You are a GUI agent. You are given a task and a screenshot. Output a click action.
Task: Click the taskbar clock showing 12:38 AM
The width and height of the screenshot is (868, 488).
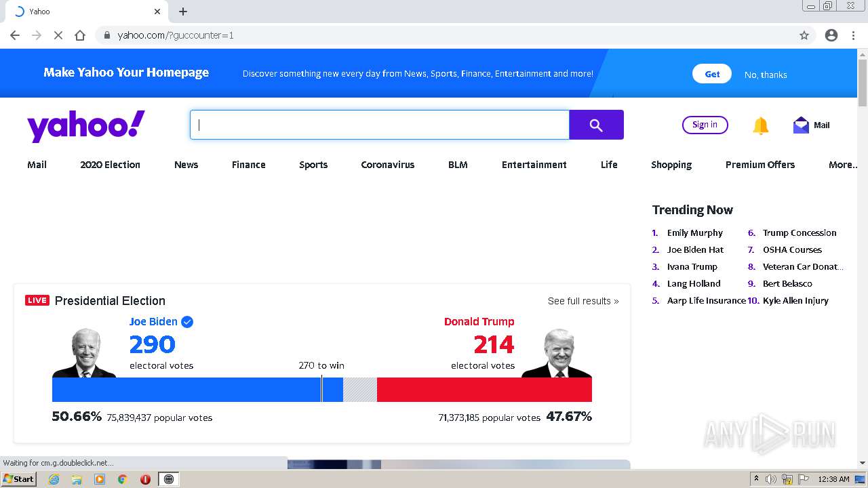(x=834, y=479)
